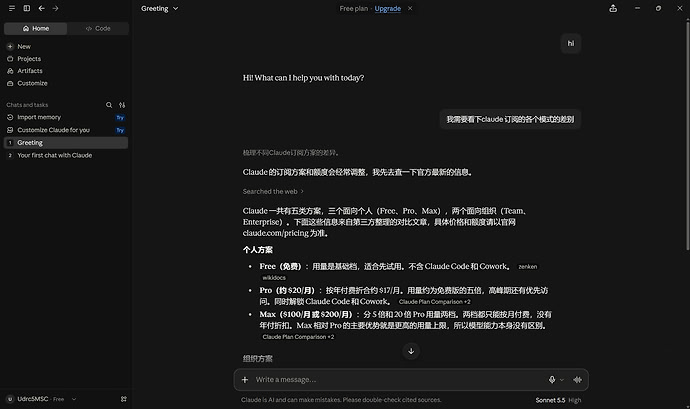The width and height of the screenshot is (690, 409).
Task: Click the Artifacts icon in the sidebar
Action: [x=10, y=71]
